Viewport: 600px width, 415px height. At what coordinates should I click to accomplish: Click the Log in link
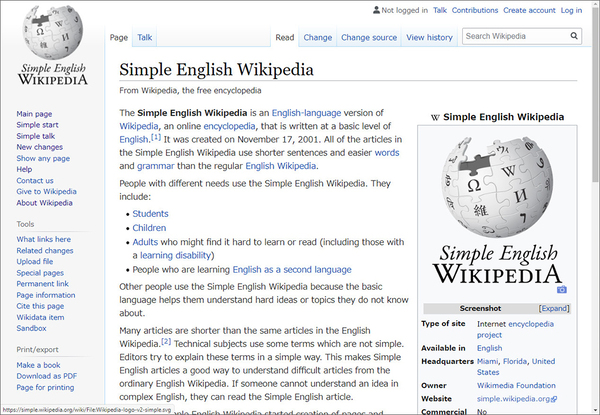571,10
